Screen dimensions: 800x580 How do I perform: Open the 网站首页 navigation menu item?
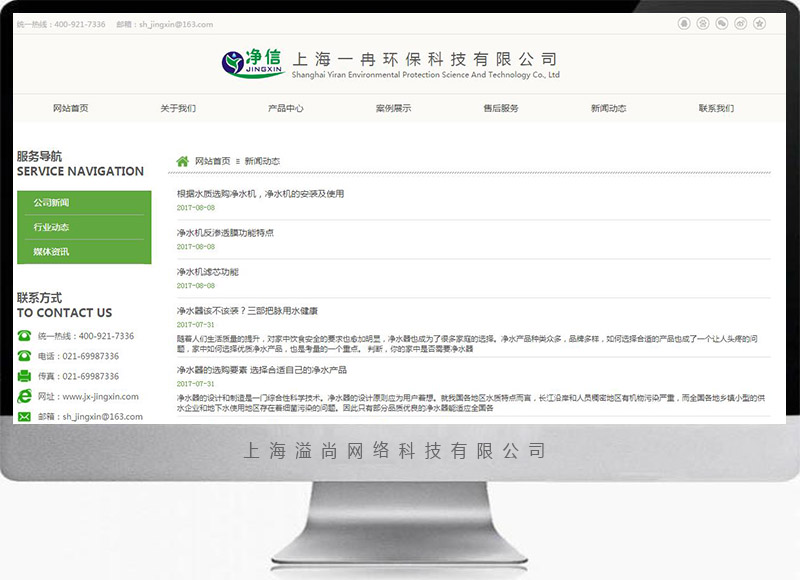coord(70,108)
